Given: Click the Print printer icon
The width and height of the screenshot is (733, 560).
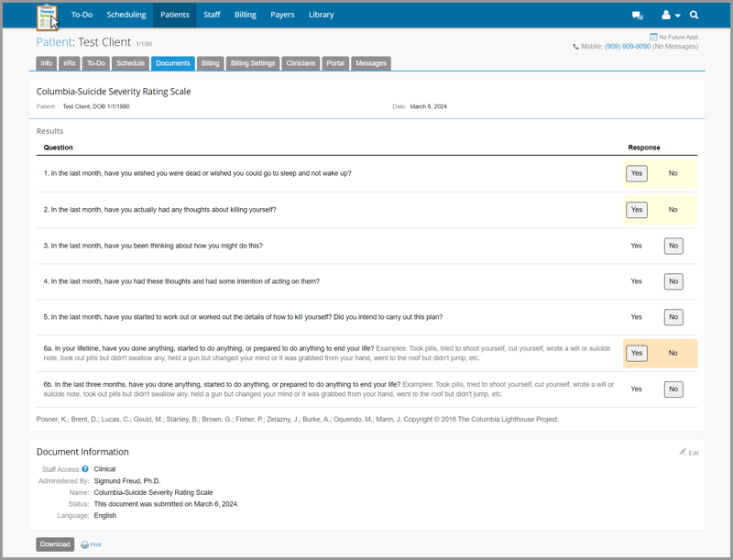Looking at the screenshot, I should coord(84,544).
